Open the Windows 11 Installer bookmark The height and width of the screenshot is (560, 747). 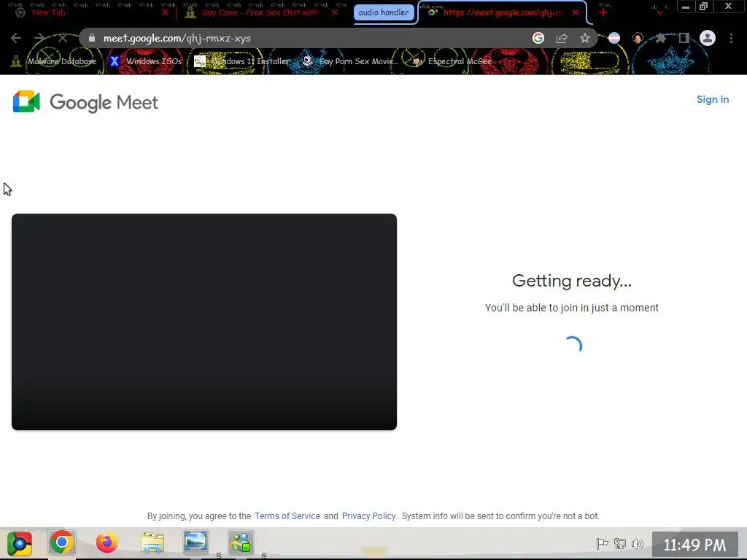(242, 61)
